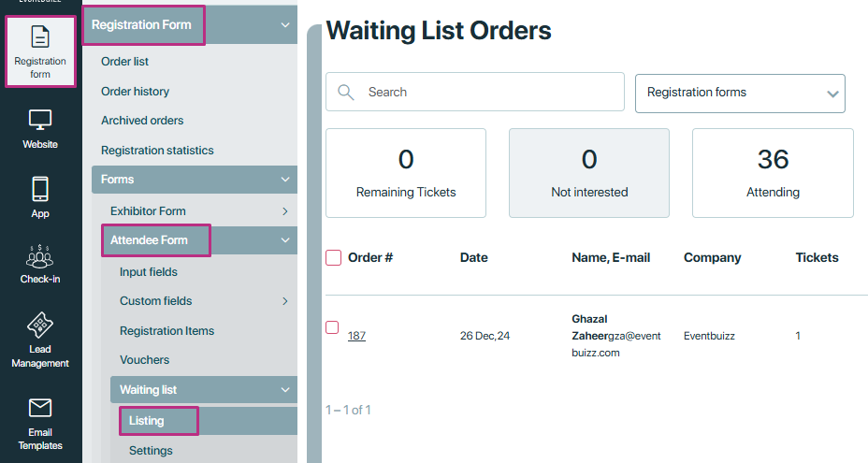
Task: Click the search magnifier icon
Action: click(x=346, y=92)
